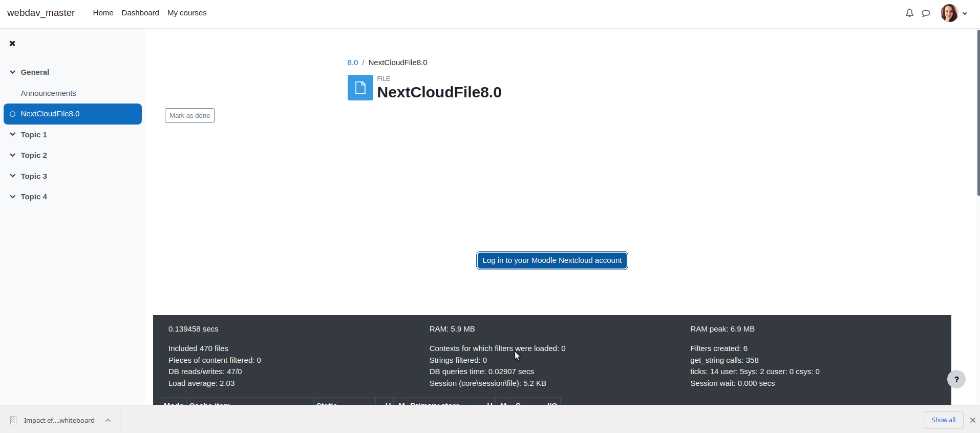
Task: Click the NextCloudFile8.0 file activity icon
Action: tap(360, 88)
